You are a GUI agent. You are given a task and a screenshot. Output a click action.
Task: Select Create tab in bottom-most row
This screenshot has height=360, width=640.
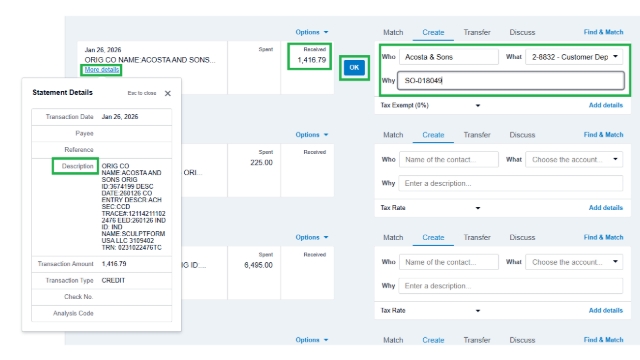coord(433,340)
